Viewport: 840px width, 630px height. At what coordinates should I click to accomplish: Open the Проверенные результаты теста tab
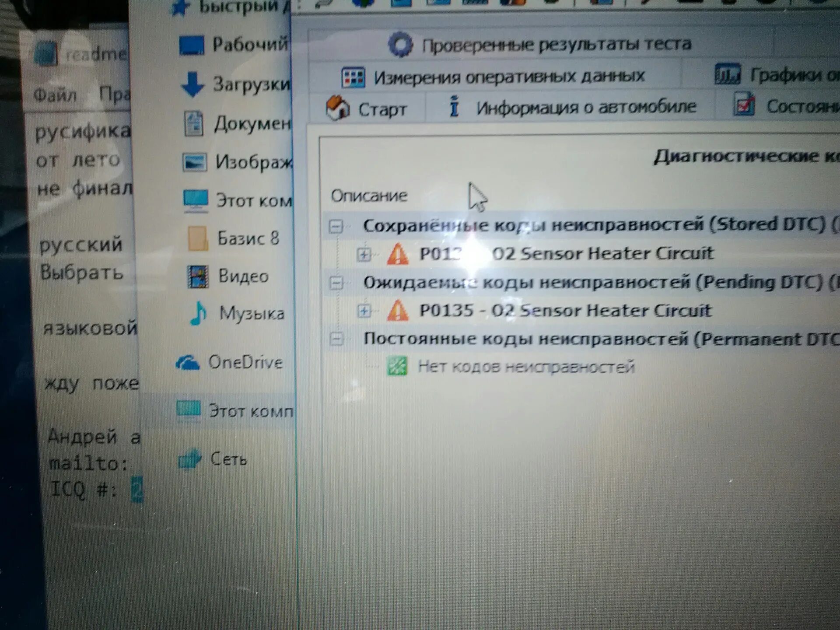(x=556, y=44)
